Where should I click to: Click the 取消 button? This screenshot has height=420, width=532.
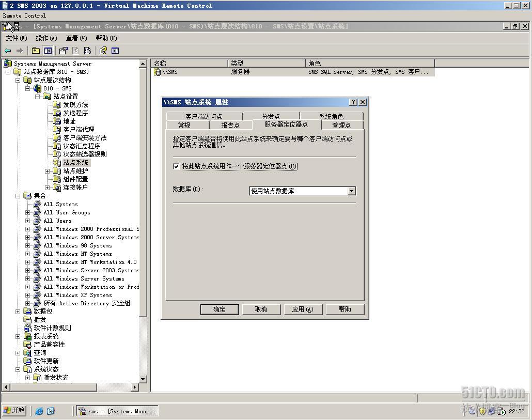click(x=261, y=309)
